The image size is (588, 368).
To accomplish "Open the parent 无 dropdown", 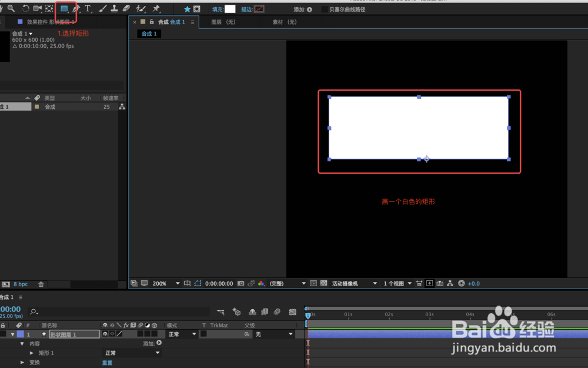I will click(x=274, y=334).
